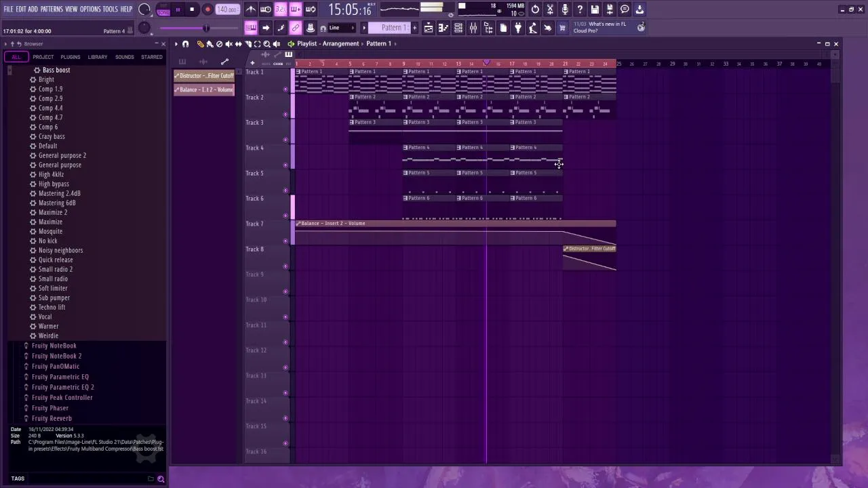Save the project with the floppy disk icon
The height and width of the screenshot is (488, 868).
coord(595,9)
